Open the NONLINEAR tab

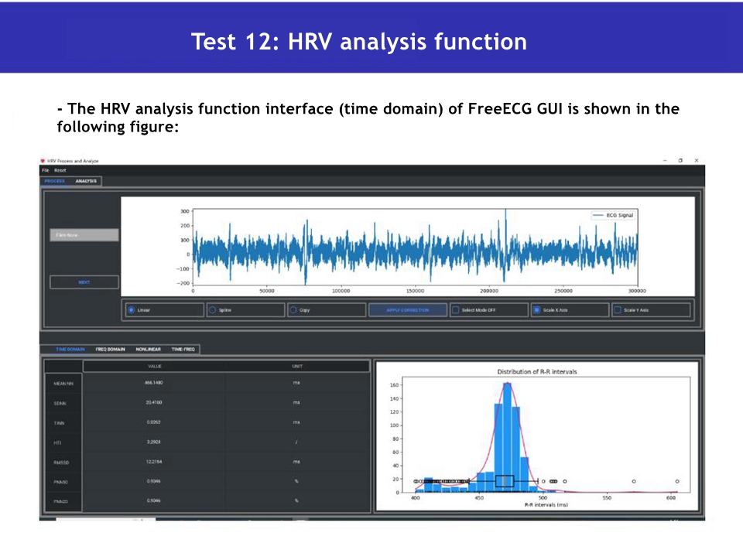point(147,349)
